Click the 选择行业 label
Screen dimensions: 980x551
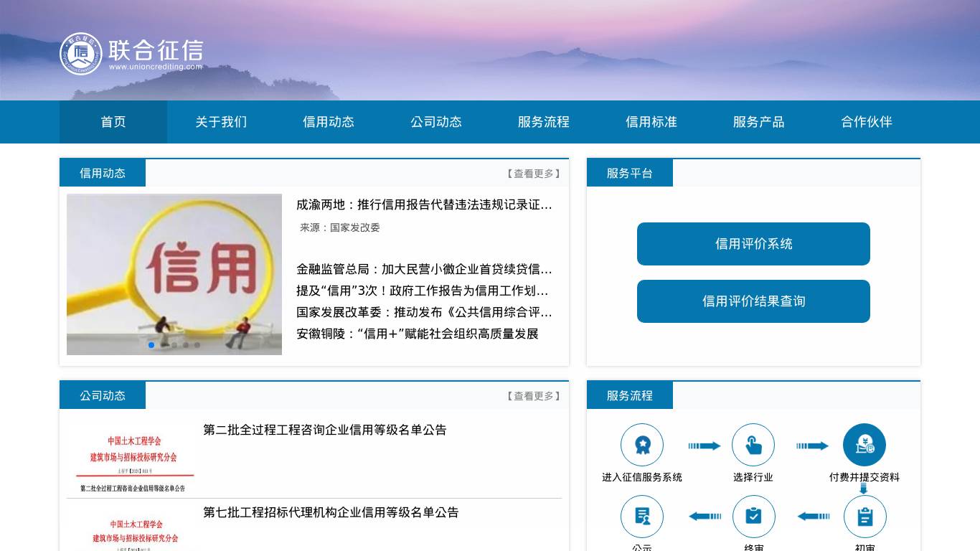pos(753,477)
